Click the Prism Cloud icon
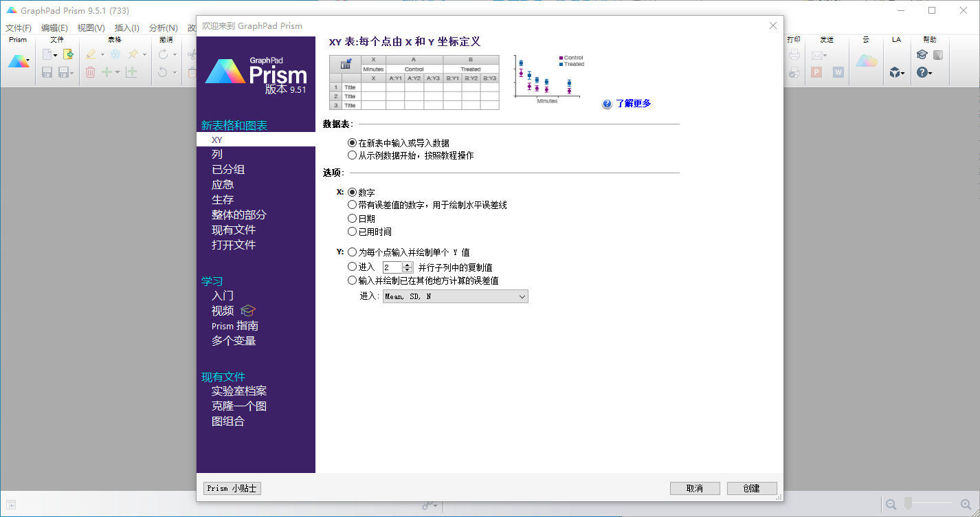This screenshot has width=980, height=517. (866, 60)
